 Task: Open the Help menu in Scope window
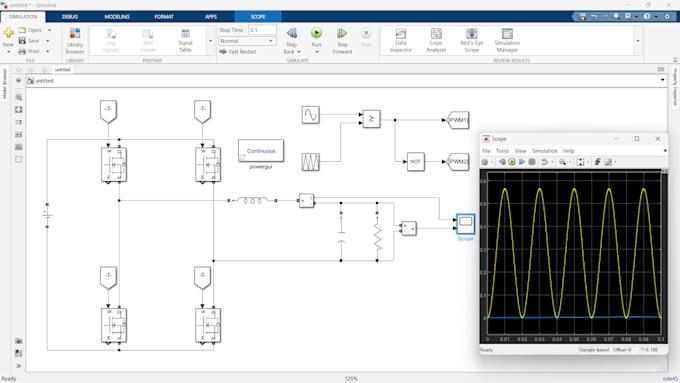tap(569, 151)
